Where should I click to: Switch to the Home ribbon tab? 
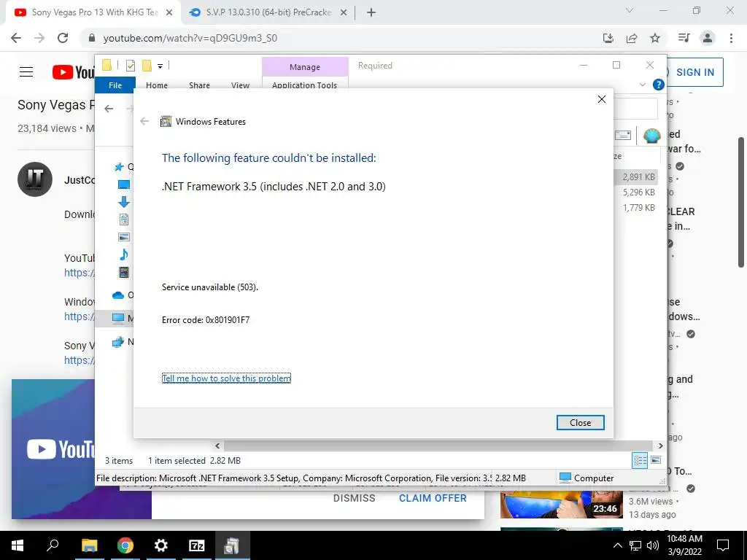157,85
